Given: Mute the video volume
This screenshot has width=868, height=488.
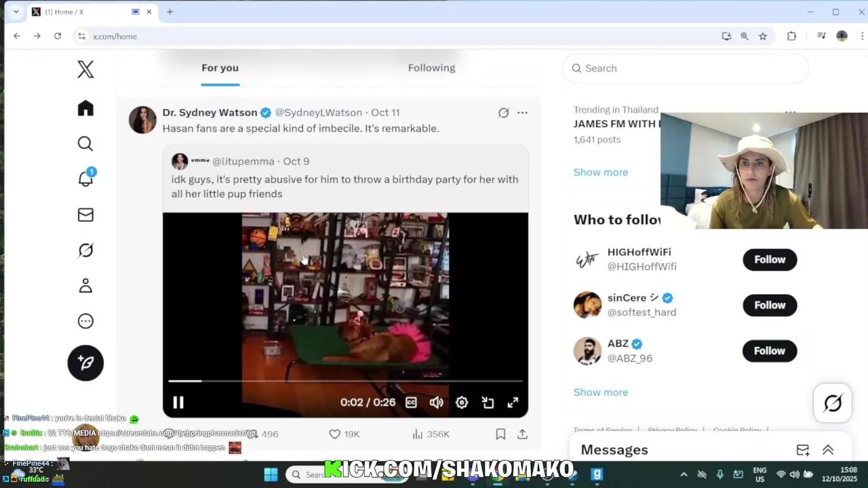Looking at the screenshot, I should 436,403.
